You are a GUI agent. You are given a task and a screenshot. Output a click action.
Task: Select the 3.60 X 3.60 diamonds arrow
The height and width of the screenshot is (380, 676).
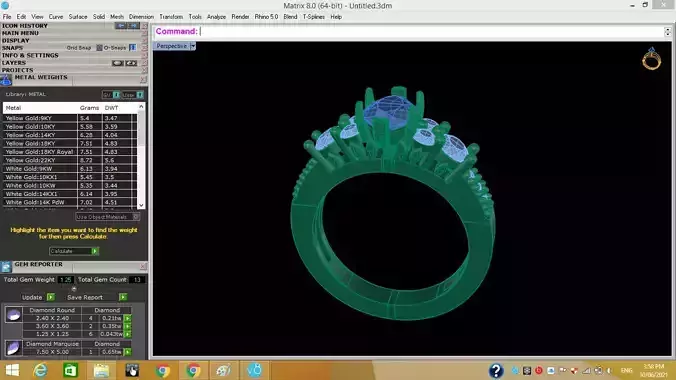(x=128, y=327)
